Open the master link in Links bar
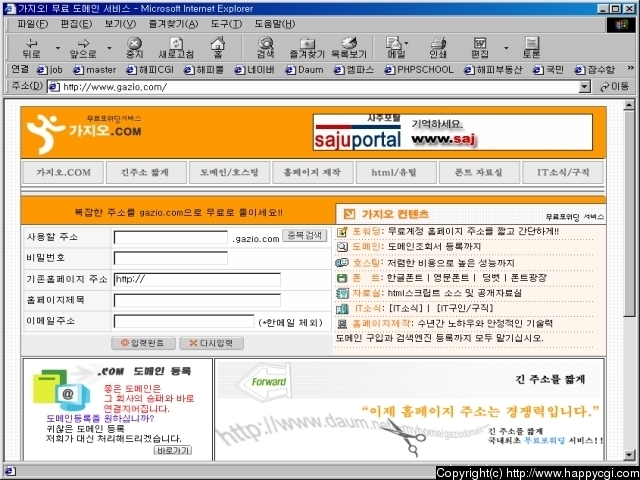640x480 pixels. 95,70
